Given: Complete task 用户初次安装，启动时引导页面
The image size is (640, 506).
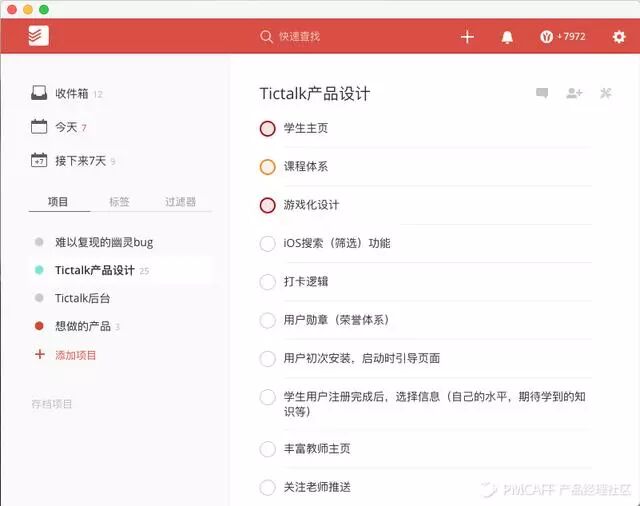Looking at the screenshot, I should tap(267, 359).
